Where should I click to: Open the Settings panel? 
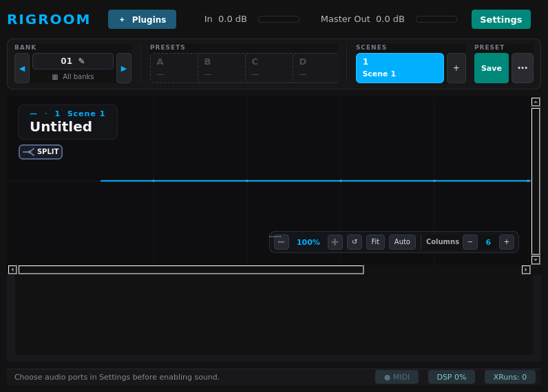(x=500, y=19)
